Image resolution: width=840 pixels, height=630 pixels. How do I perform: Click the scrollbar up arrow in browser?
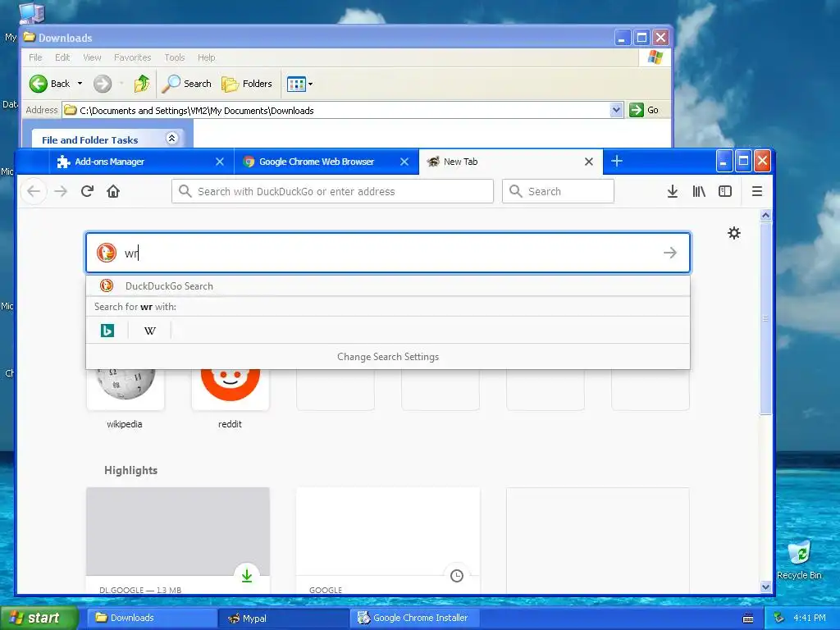click(765, 216)
